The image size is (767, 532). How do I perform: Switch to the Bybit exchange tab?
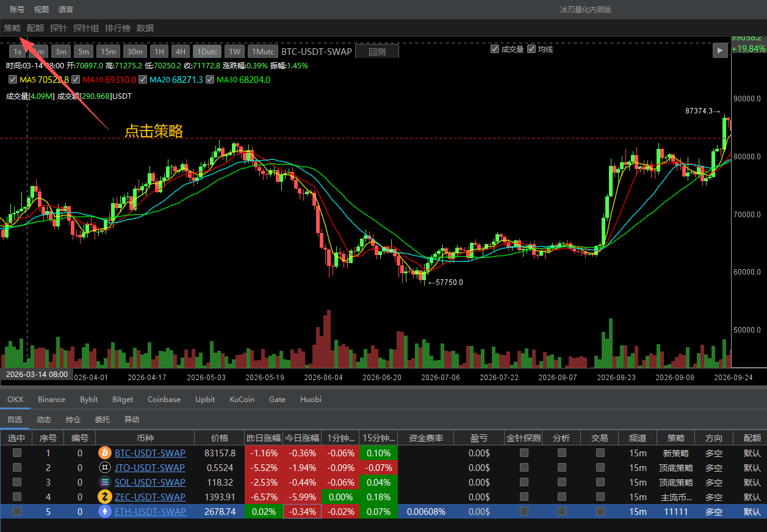pos(88,400)
